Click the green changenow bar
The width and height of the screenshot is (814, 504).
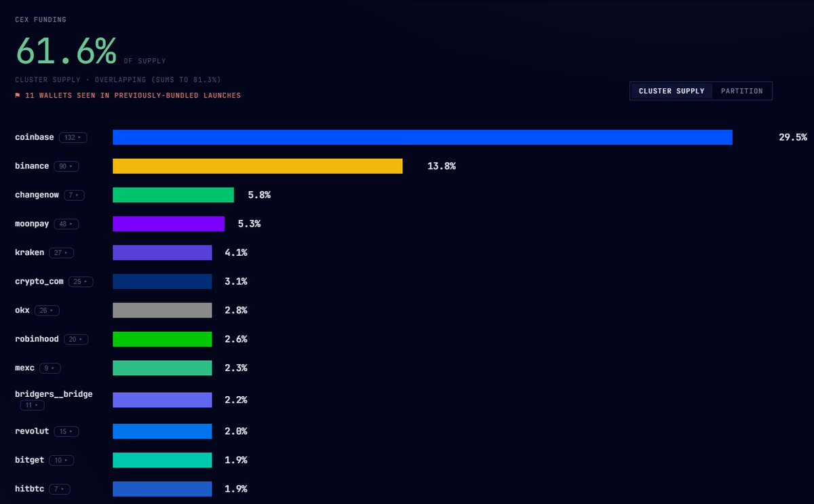coord(173,195)
